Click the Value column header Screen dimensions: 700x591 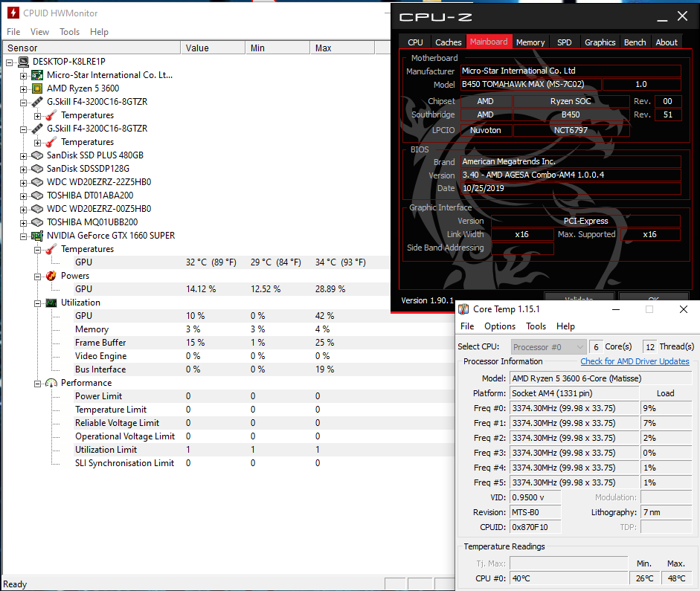coord(213,48)
